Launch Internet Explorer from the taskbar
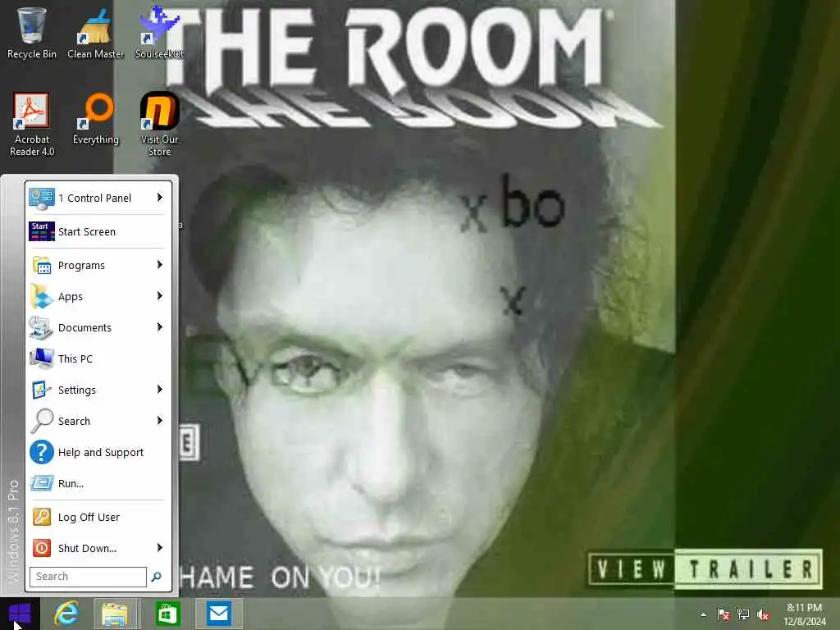 click(66, 614)
